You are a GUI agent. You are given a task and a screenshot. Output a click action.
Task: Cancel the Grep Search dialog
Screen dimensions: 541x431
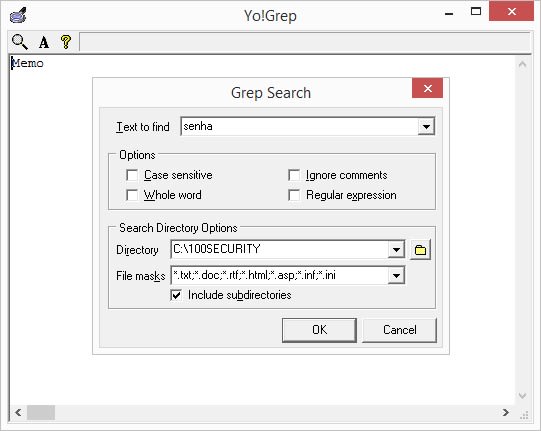click(x=399, y=330)
